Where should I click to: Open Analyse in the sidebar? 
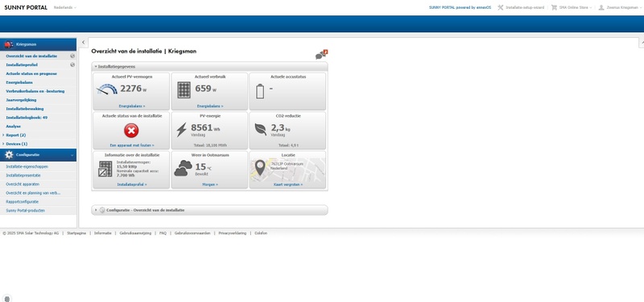pyautogui.click(x=13, y=126)
